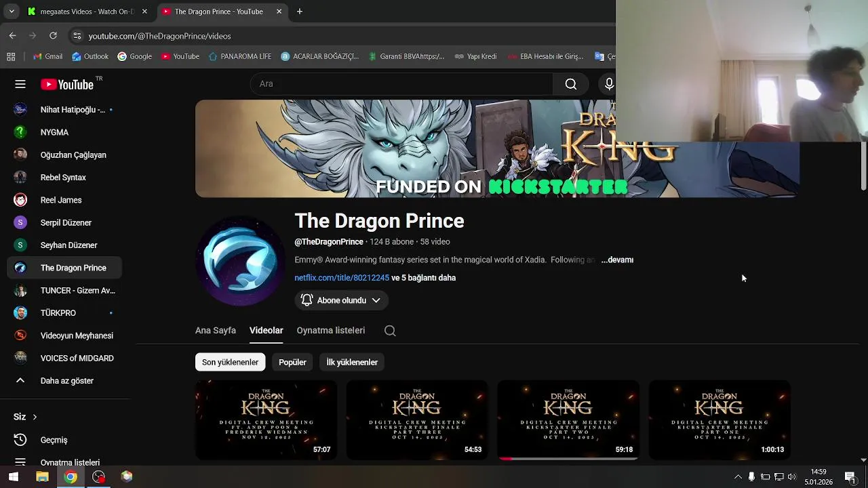868x488 pixels.
Task: Open Rebel Syntax channel avatar
Action: pos(20,178)
